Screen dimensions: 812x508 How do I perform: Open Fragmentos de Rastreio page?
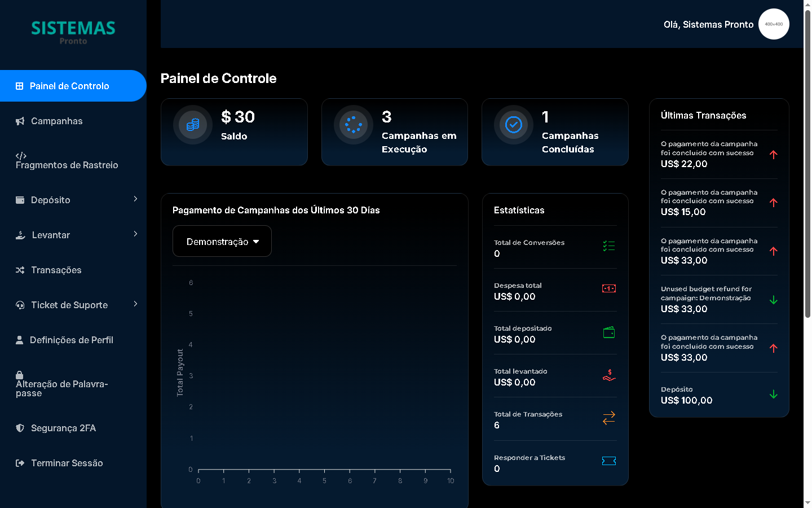(x=67, y=161)
